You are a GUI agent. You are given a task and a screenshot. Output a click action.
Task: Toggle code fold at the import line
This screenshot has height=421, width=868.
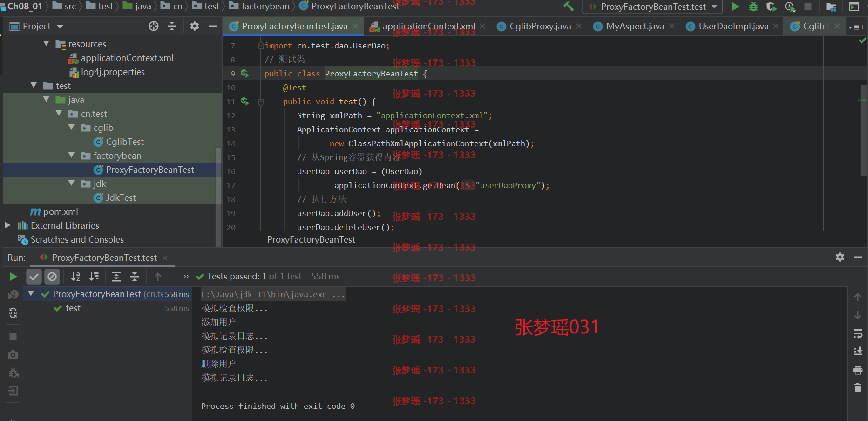click(x=261, y=46)
